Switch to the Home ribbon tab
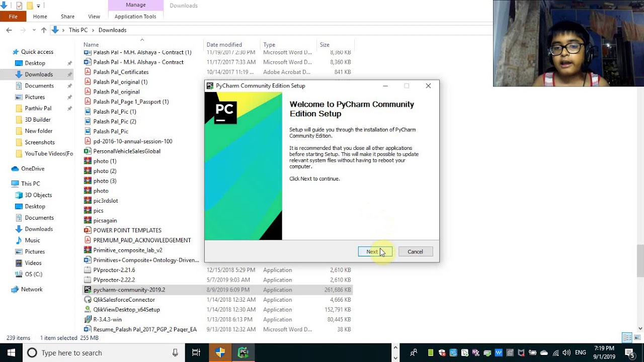The image size is (644, 362). (x=40, y=17)
